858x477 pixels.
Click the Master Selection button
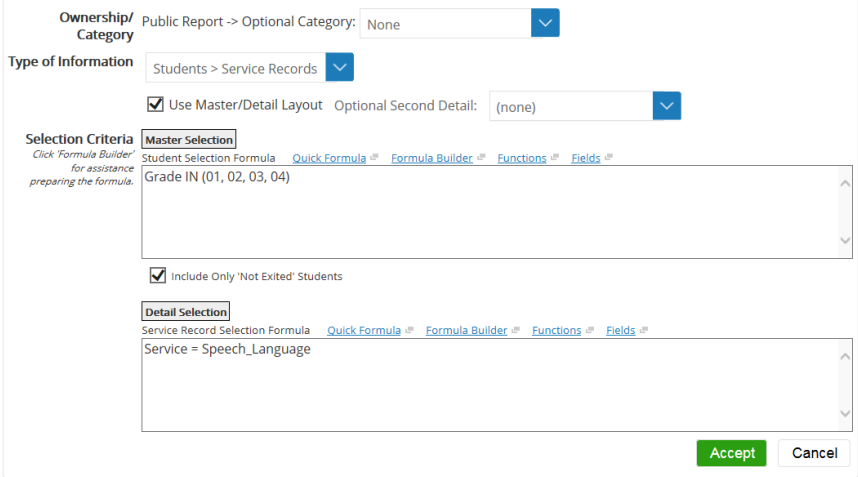click(189, 140)
